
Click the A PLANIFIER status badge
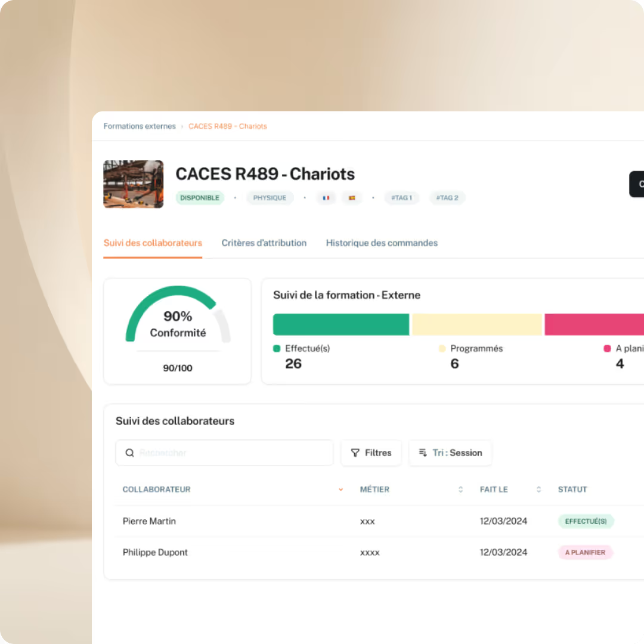pyautogui.click(x=586, y=552)
